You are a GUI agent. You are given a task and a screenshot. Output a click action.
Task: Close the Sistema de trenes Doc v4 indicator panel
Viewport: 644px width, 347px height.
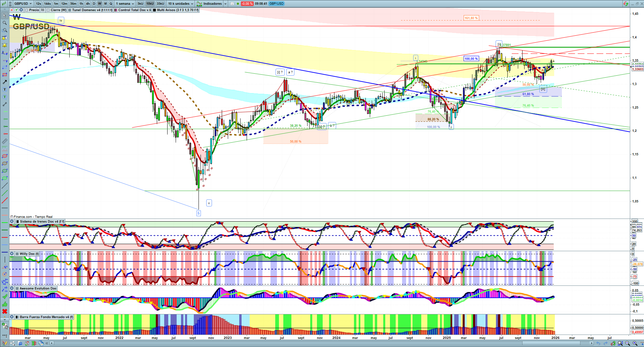tap(12, 222)
